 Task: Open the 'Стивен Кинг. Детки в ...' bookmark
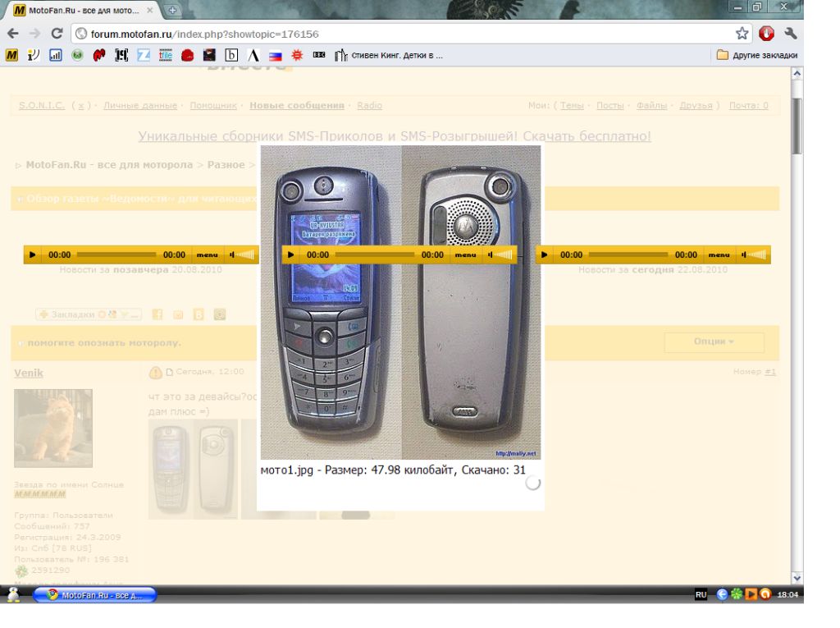[389, 55]
